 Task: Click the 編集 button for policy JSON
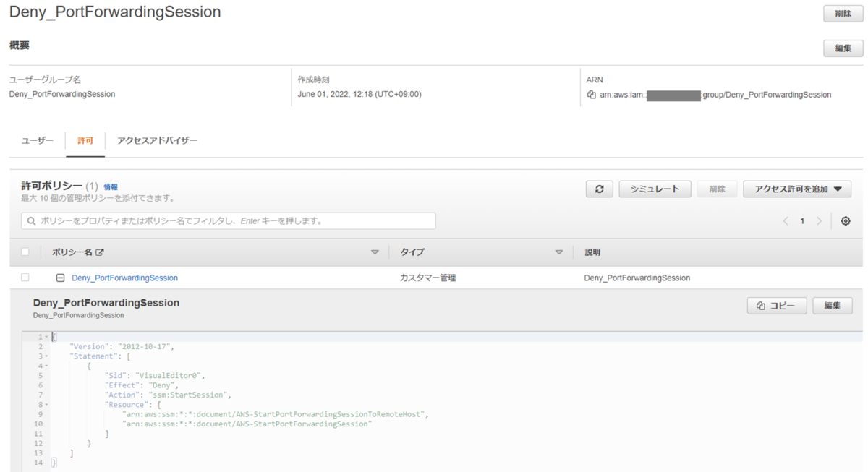[832, 306]
